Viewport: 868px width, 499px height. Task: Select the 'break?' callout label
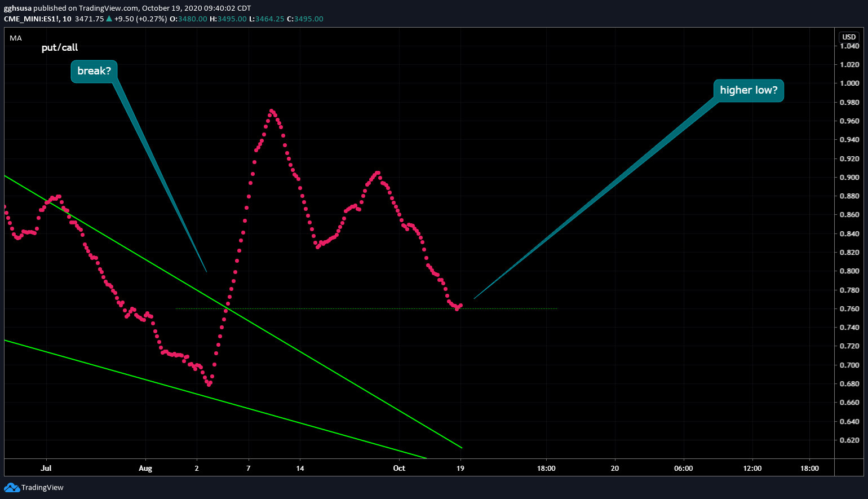pyautogui.click(x=94, y=71)
